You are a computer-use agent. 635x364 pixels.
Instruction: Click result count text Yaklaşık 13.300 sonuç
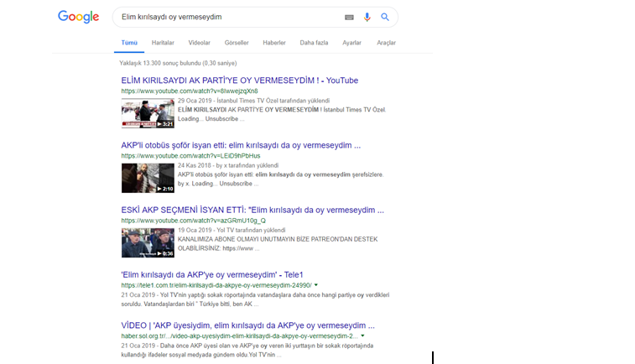(178, 63)
